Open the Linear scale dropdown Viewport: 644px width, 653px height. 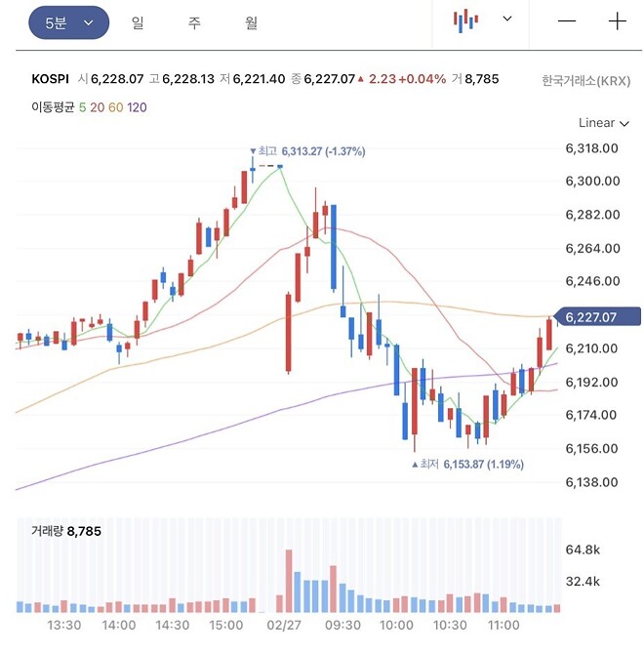pos(603,123)
